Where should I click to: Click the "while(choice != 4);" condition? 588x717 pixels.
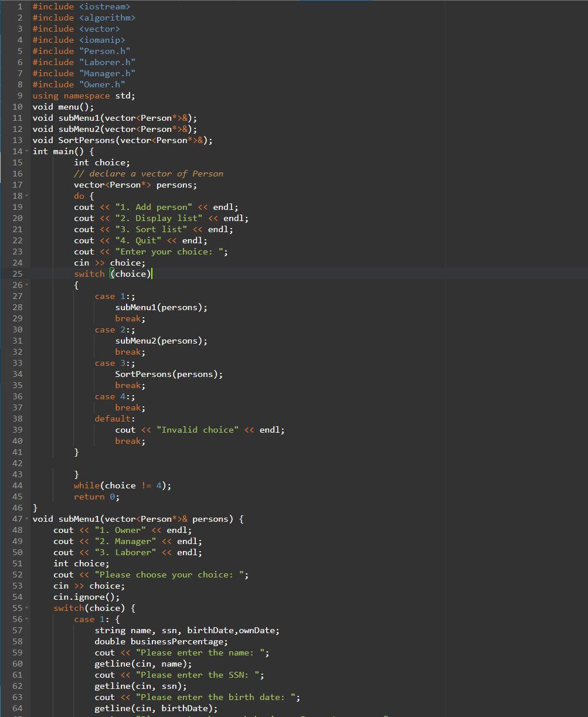[123, 485]
